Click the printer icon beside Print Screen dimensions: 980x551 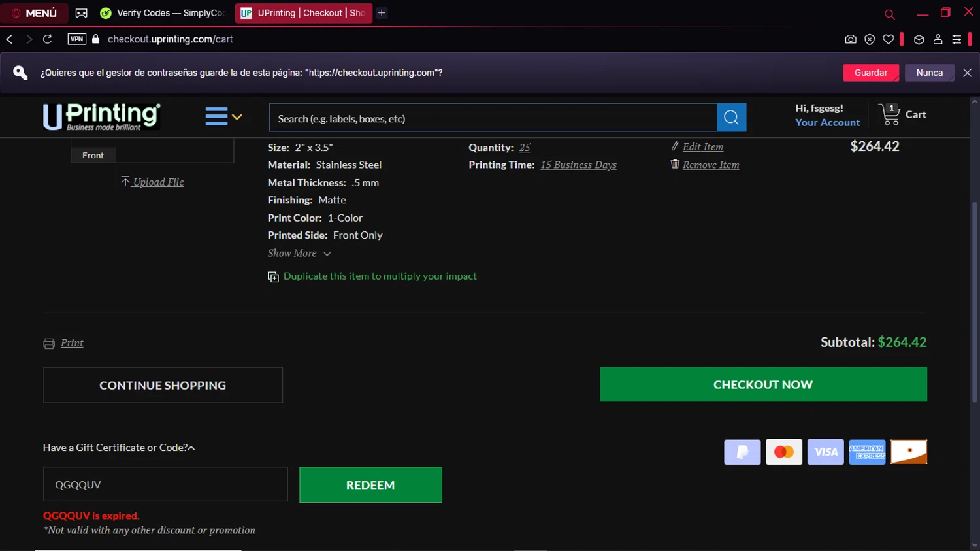click(49, 344)
